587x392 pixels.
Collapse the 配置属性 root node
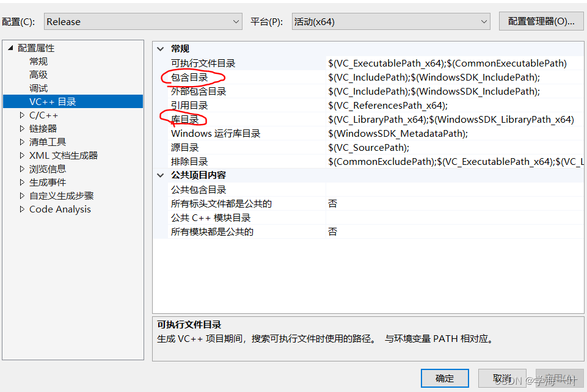click(x=10, y=48)
